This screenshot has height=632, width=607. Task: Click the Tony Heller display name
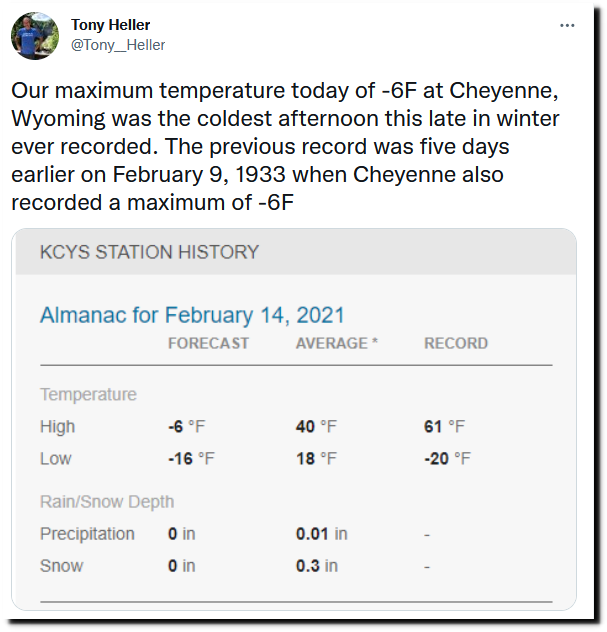(110, 25)
